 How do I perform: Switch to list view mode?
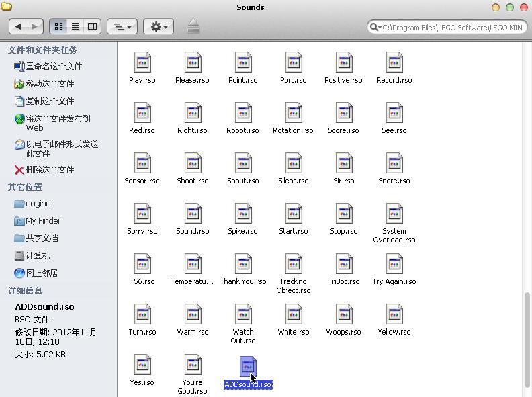[75, 26]
